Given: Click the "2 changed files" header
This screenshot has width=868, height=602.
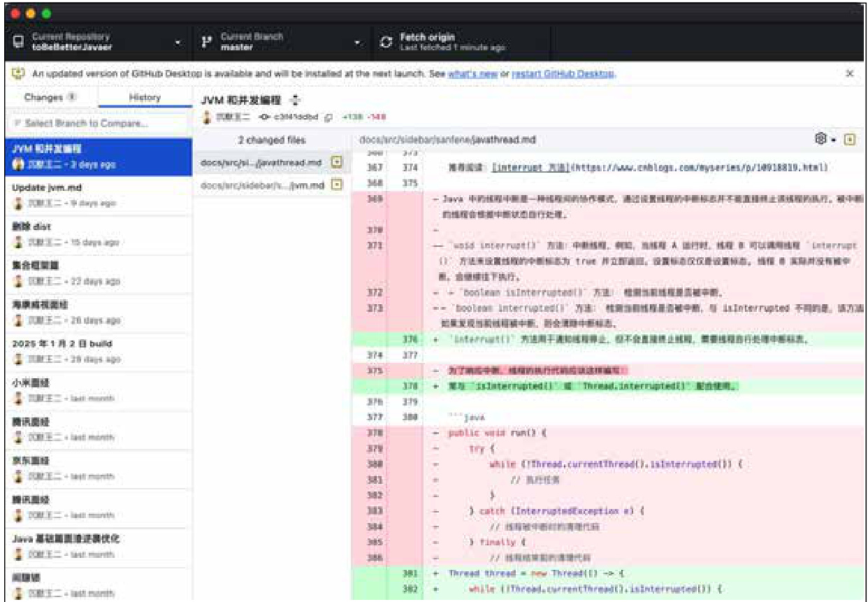Looking at the screenshot, I should [272, 140].
